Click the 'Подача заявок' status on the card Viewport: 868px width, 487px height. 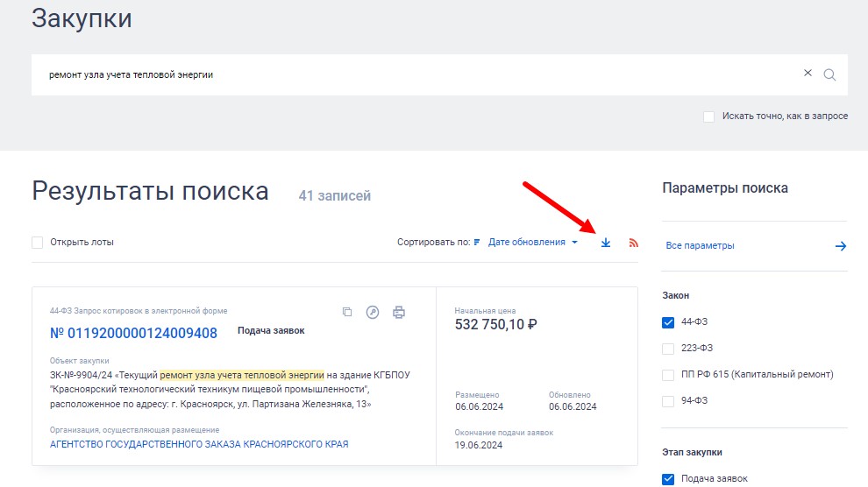point(271,330)
